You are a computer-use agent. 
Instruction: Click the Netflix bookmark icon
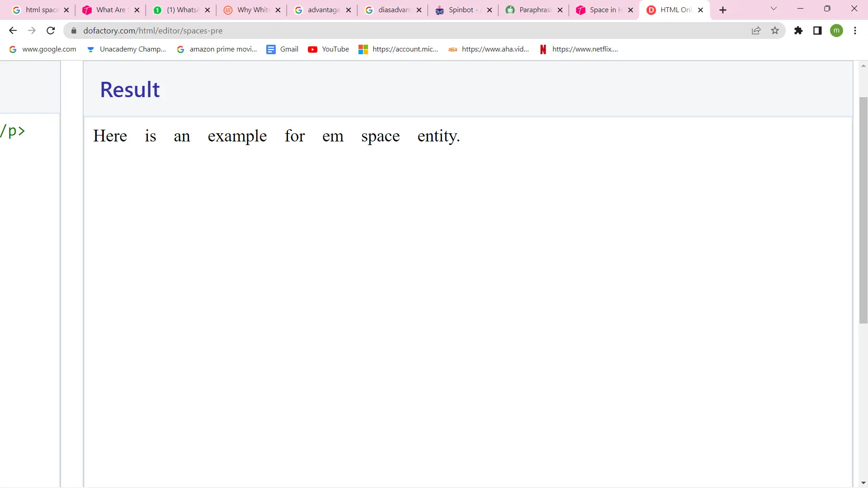click(x=542, y=49)
